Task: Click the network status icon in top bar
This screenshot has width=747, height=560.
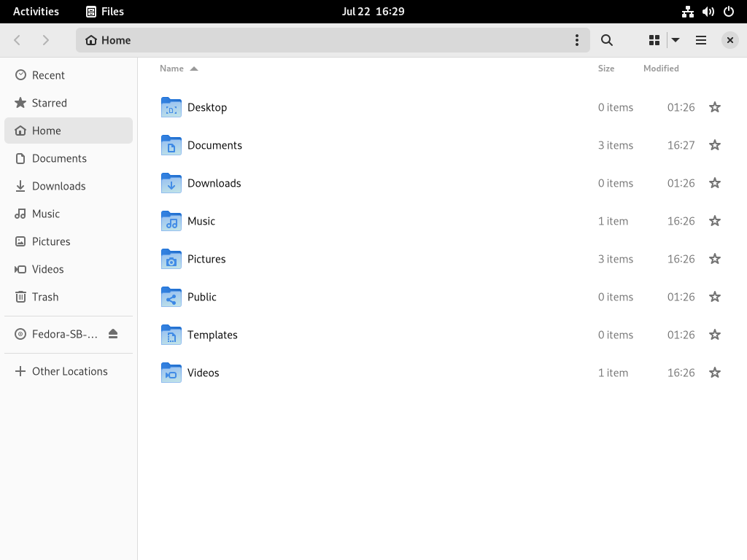Action: [x=687, y=12]
